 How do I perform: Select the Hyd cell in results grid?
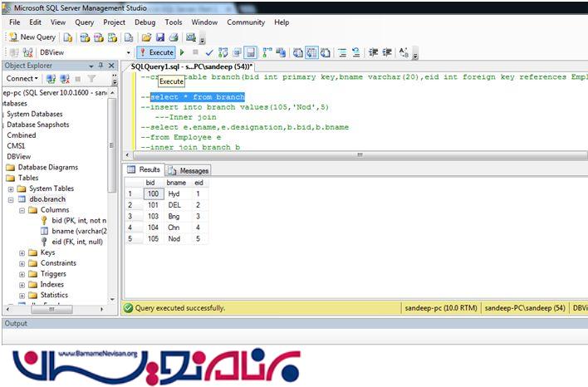click(x=173, y=193)
